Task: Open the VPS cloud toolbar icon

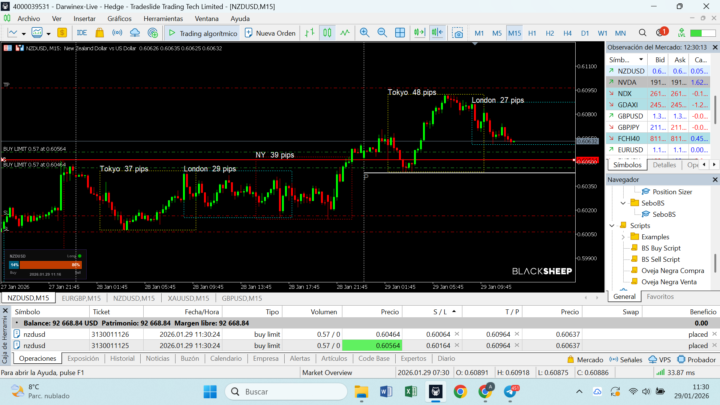Action: coord(135,33)
